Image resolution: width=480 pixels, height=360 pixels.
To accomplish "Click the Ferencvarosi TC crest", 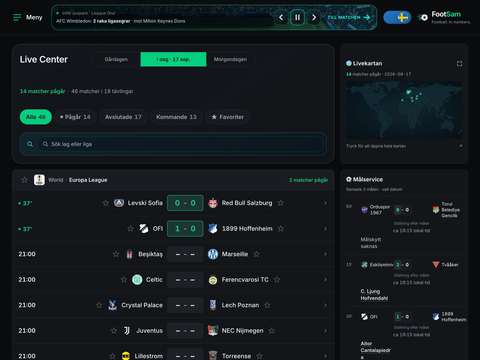I will coord(213,280).
